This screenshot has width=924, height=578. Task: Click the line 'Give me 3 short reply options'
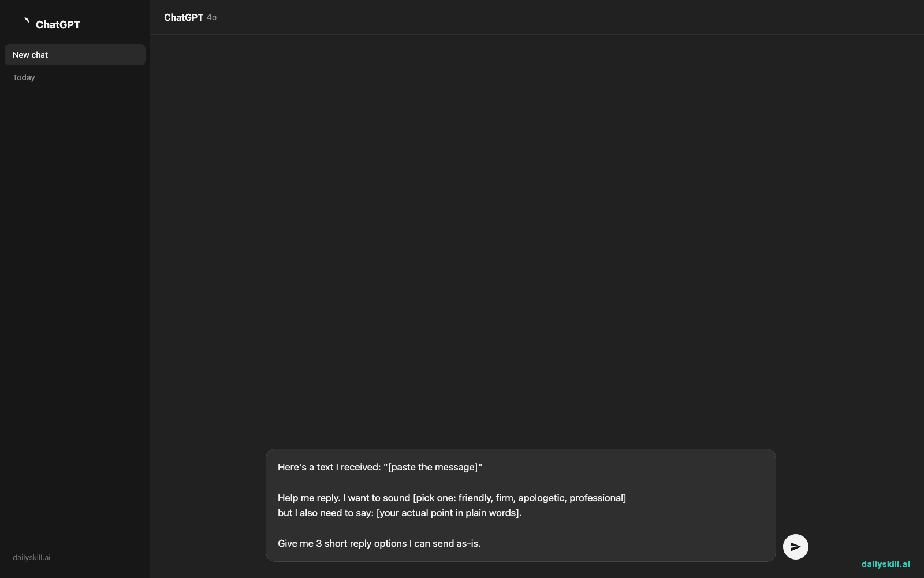click(379, 543)
